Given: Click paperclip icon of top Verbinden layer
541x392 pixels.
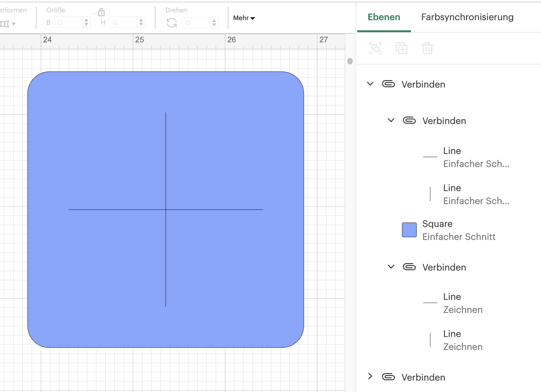Looking at the screenshot, I should click(388, 84).
